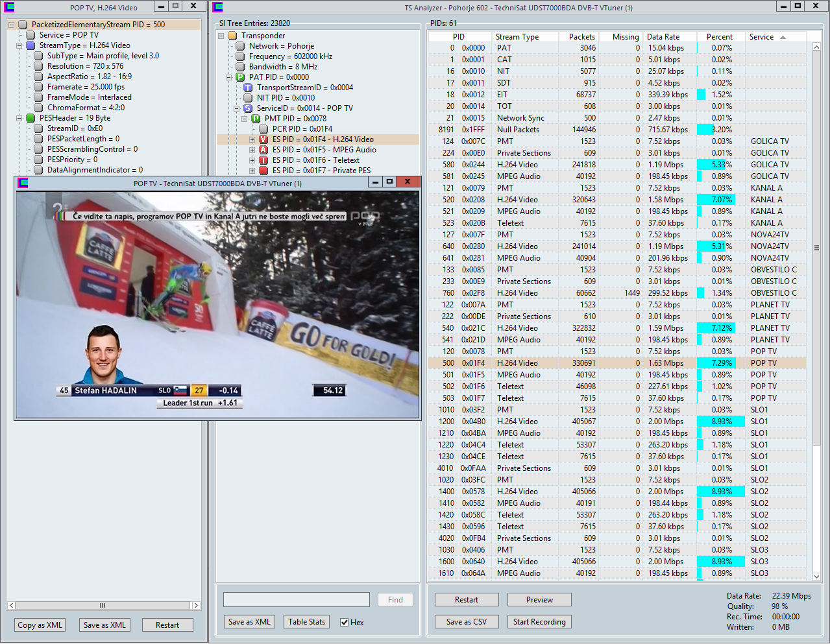Click the icon beside Network = Pohorje
Screen dimensions: 830x644
(x=240, y=46)
